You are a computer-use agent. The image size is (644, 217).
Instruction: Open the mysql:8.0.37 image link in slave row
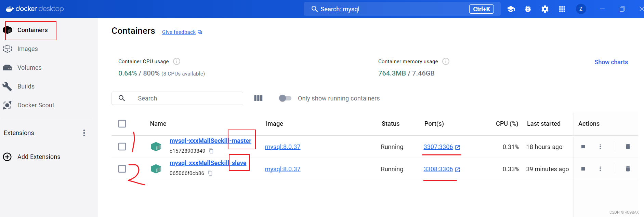coord(282,169)
